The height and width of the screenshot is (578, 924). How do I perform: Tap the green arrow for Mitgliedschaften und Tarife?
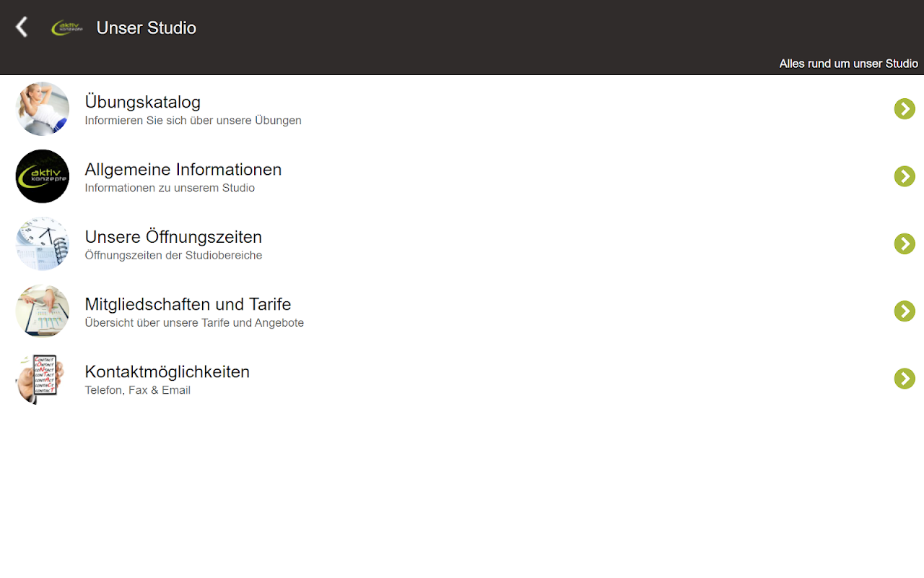905,311
